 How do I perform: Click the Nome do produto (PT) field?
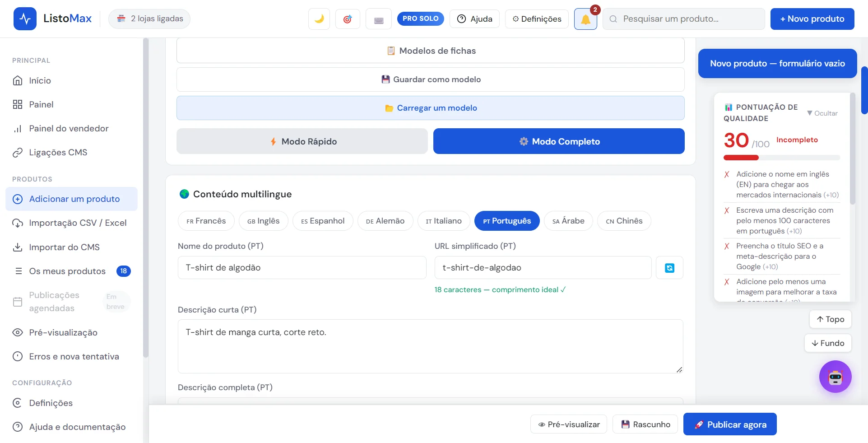point(302,268)
